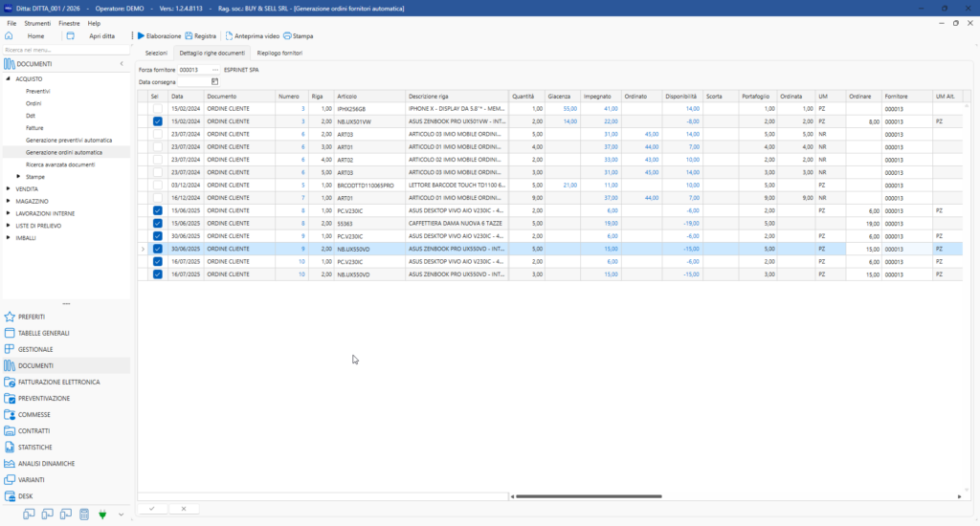
Task: Click the calculator icon in bottom bar
Action: click(84, 515)
